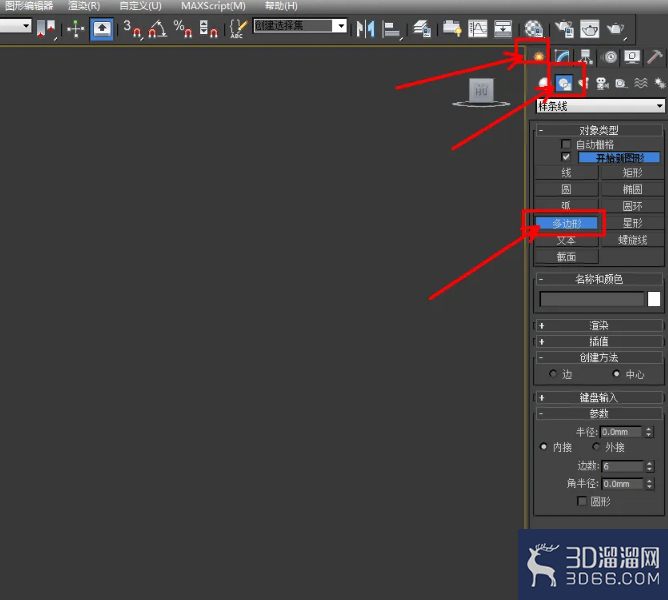The height and width of the screenshot is (600, 668).
Task: Click the object name input field
Action: tap(592, 299)
